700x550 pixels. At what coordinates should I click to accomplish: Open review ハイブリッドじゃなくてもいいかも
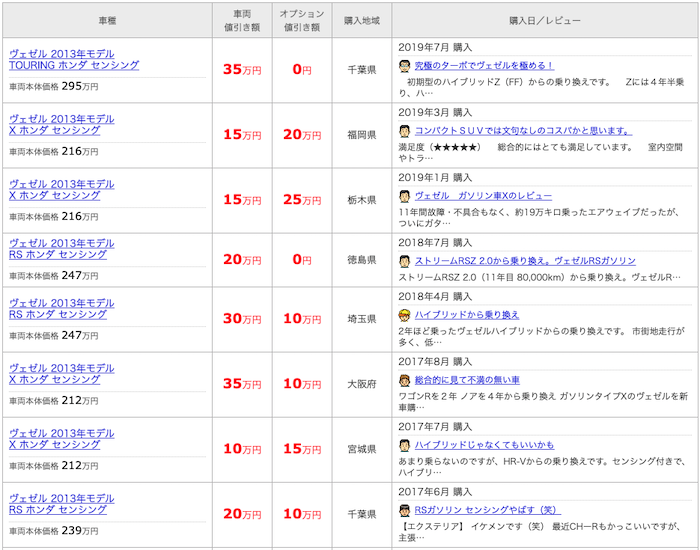[x=484, y=446]
